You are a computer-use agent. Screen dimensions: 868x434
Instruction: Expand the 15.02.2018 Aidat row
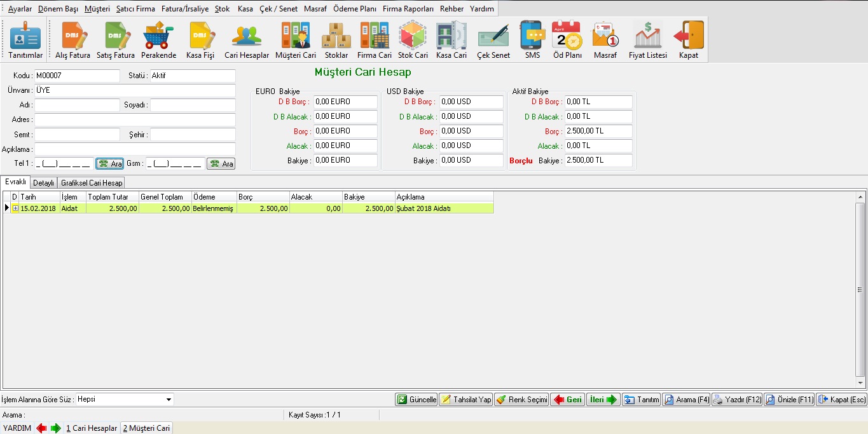tap(15, 208)
